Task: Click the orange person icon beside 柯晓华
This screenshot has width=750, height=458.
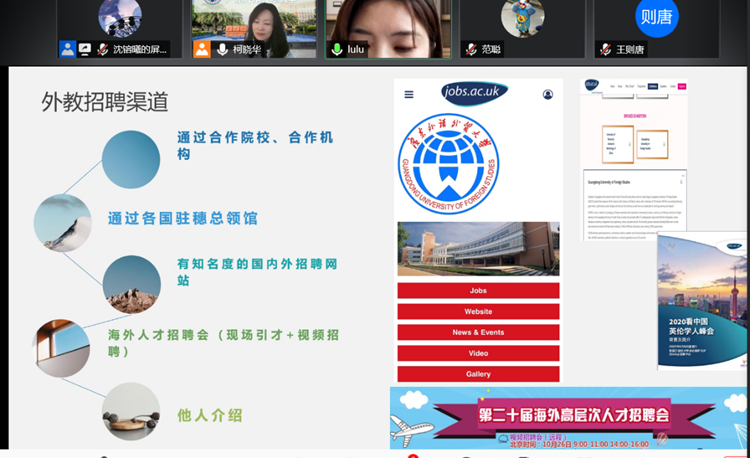Action: point(202,49)
